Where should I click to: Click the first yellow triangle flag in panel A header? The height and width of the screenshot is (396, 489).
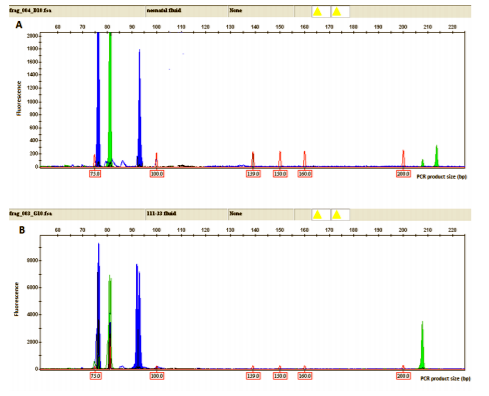(317, 12)
